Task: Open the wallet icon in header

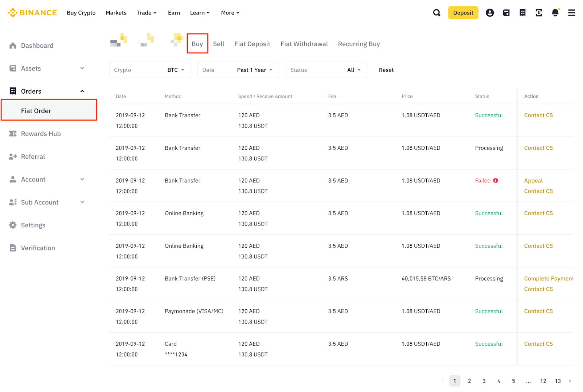Action: [506, 12]
